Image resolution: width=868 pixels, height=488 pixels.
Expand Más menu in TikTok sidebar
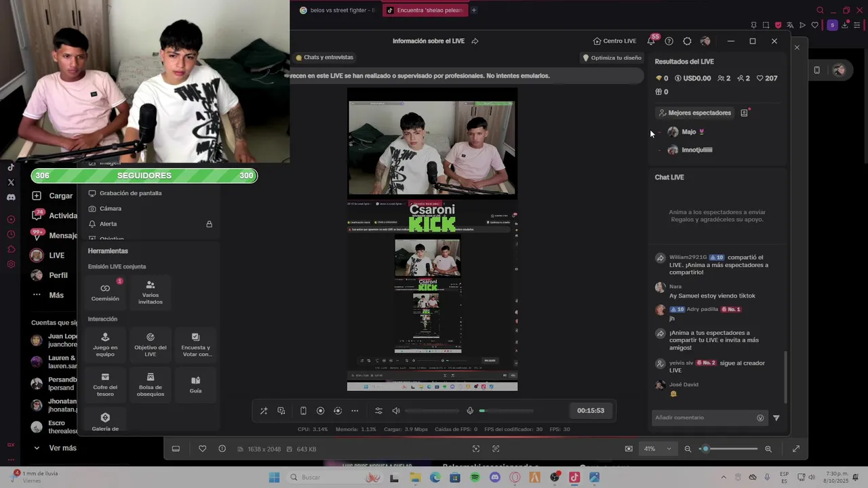[x=47, y=296]
